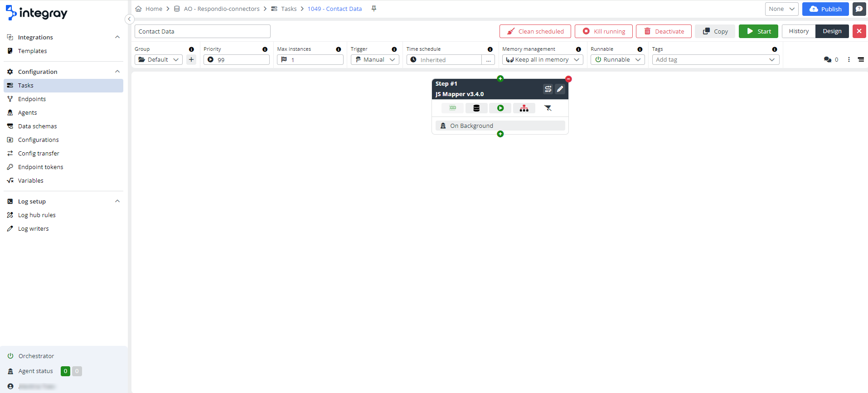Collapse the Log setup section

[117, 201]
